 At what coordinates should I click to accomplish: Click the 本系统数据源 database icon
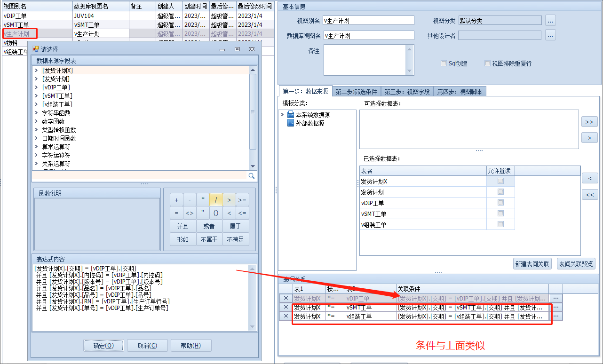point(291,115)
